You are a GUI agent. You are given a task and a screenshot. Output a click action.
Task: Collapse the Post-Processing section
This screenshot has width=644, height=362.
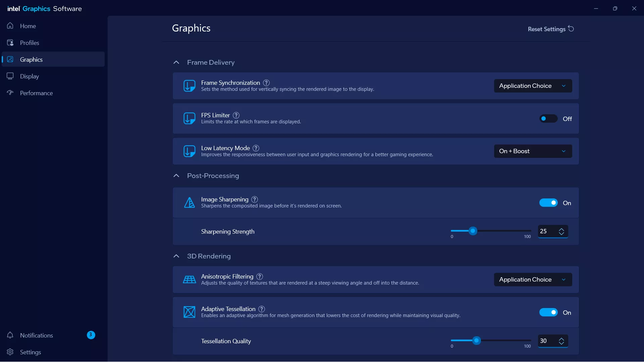point(176,176)
